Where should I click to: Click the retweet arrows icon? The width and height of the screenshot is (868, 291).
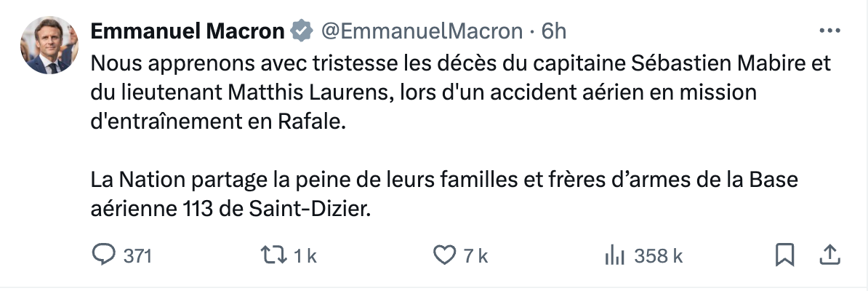pyautogui.click(x=276, y=255)
